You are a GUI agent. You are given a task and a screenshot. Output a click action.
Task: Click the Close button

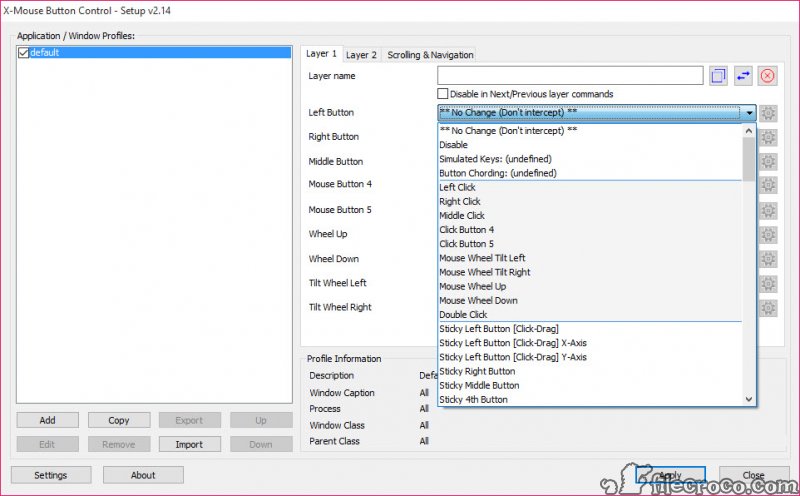click(x=754, y=475)
